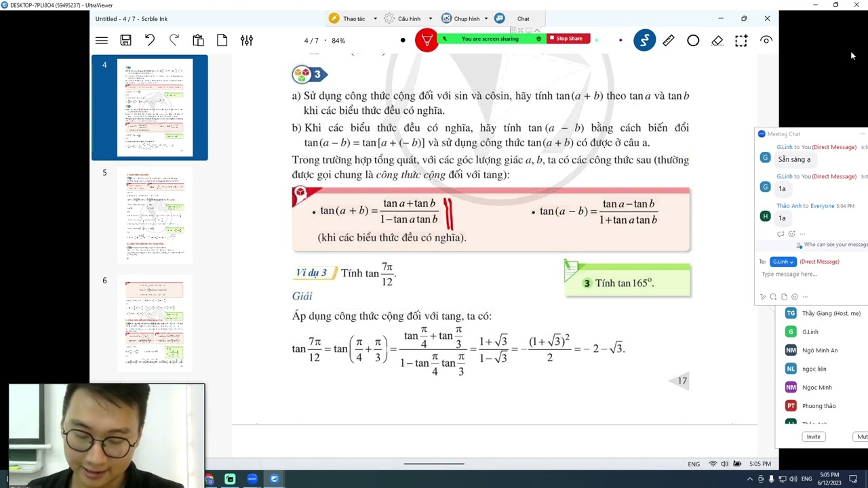Click Who can see your messages link
The width and height of the screenshot is (868, 488).
835,245
